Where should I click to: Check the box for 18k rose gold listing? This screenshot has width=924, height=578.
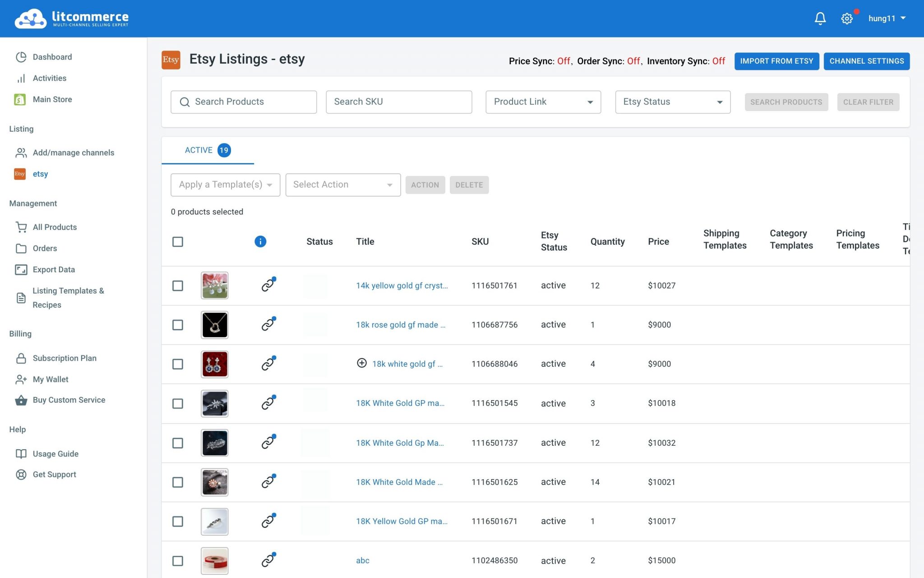pos(178,325)
